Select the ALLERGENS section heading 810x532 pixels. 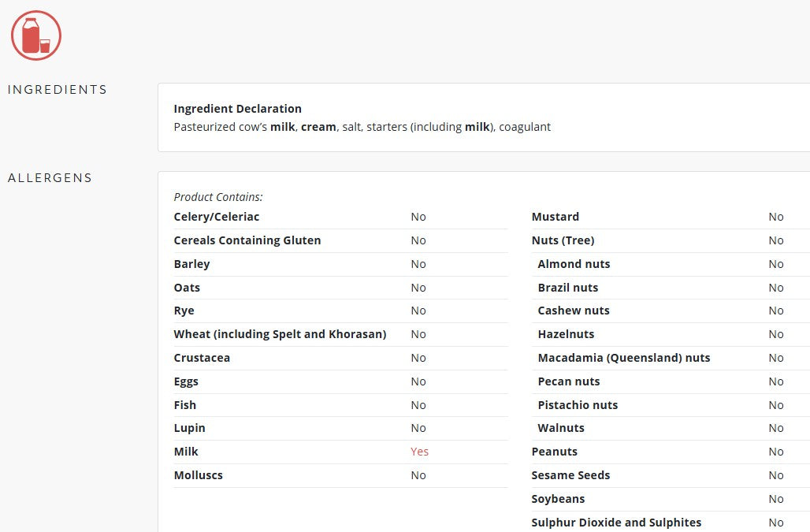pyautogui.click(x=50, y=178)
